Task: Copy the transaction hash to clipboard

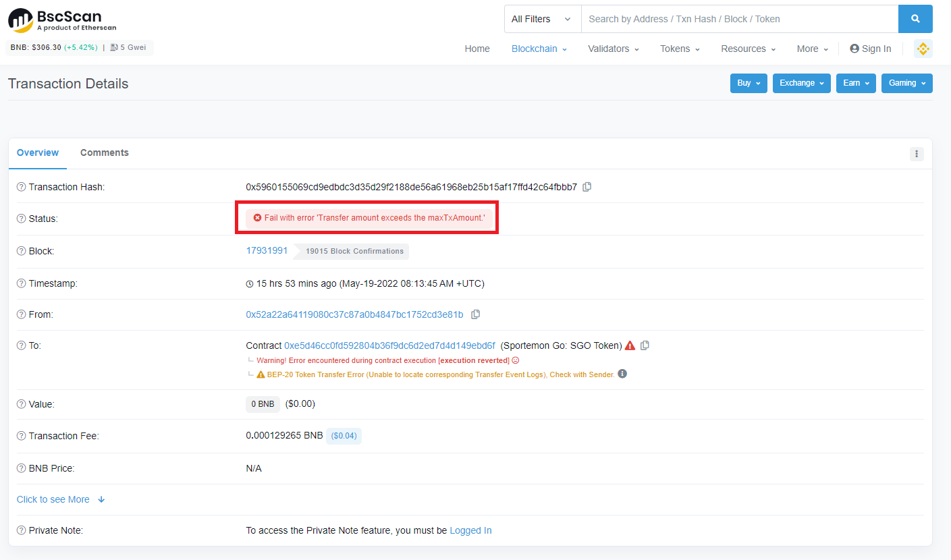Action: pos(587,187)
